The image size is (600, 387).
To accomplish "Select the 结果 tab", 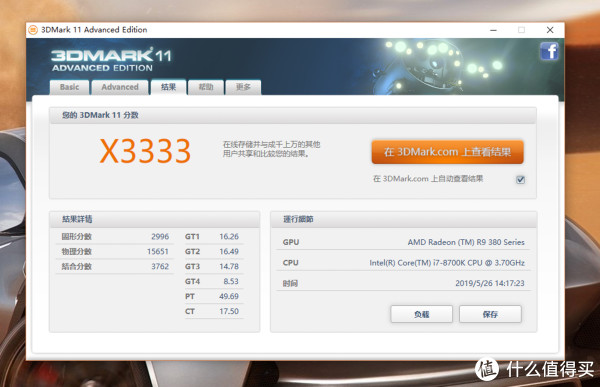I will point(168,87).
